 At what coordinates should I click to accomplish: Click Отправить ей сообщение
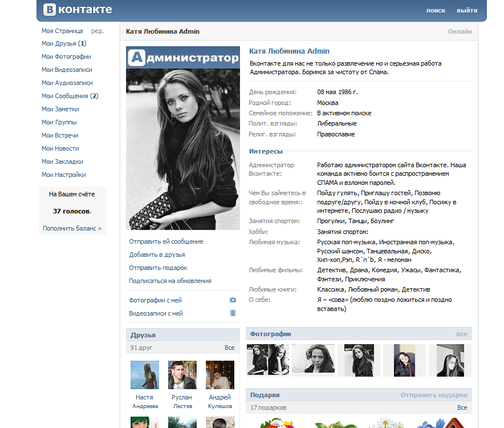coord(166,241)
